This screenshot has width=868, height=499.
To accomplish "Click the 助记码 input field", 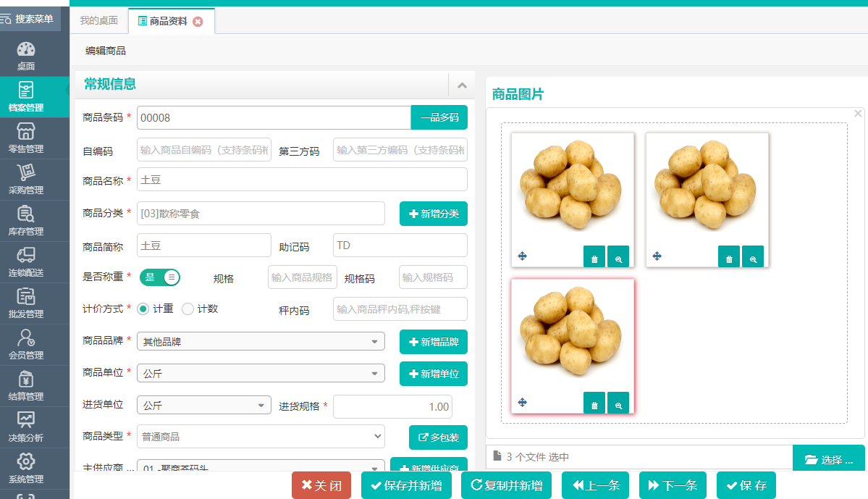I will pos(400,246).
